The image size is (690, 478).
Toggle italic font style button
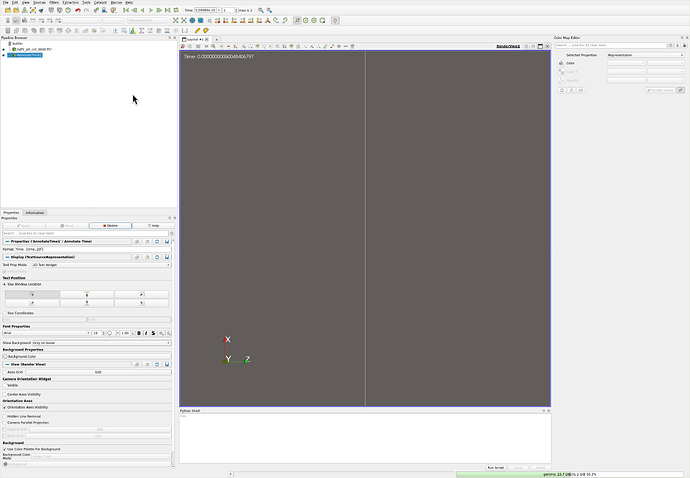pyautogui.click(x=146, y=333)
